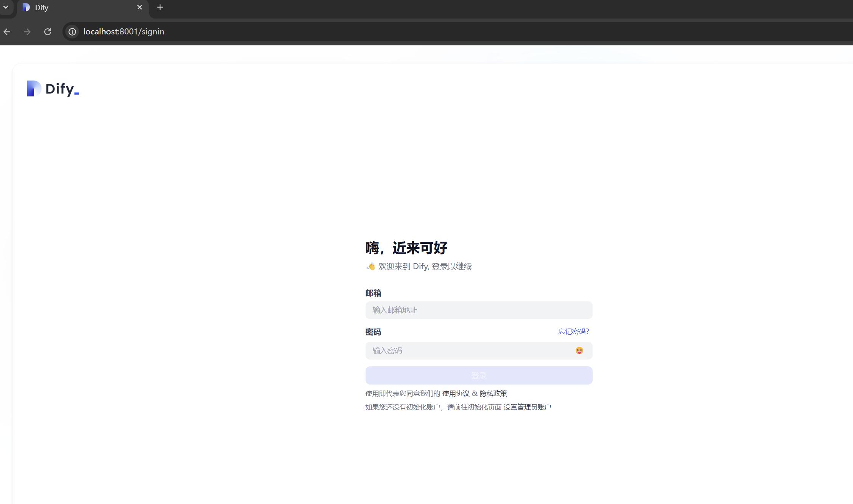Image resolution: width=853 pixels, height=504 pixels.
Task: Go back with the browser back arrow
Action: click(x=7, y=32)
